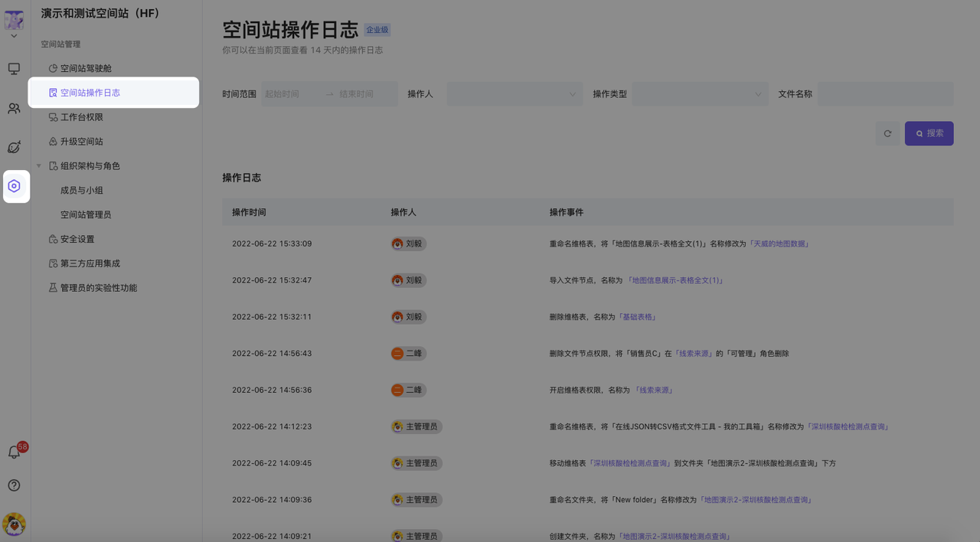This screenshot has height=542, width=980.
Task: Click the refresh icon beside search button
Action: pos(887,133)
